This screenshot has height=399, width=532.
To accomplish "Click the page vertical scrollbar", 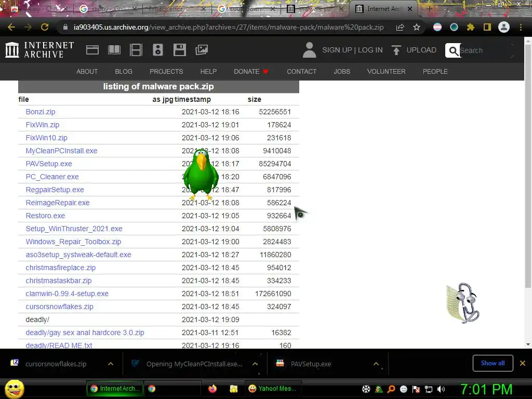I will click(528, 166).
